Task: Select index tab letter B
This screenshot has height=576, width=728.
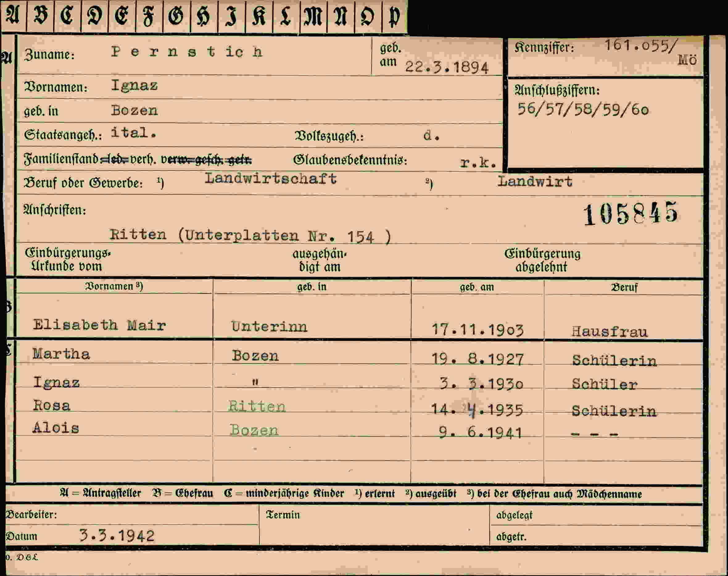Action: 40,16
